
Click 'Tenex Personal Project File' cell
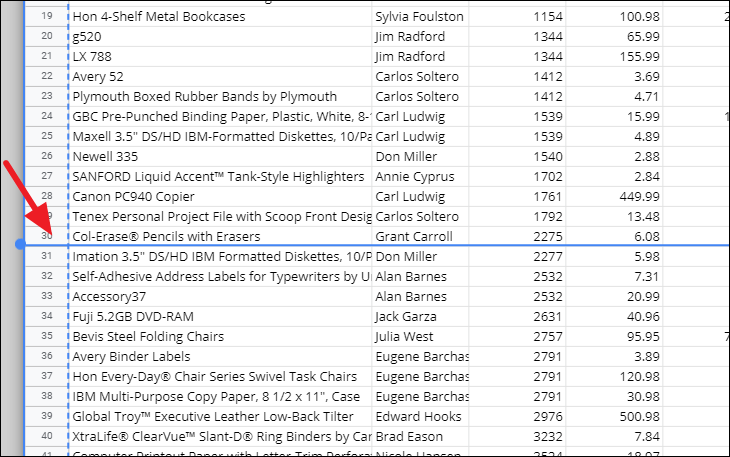point(220,216)
